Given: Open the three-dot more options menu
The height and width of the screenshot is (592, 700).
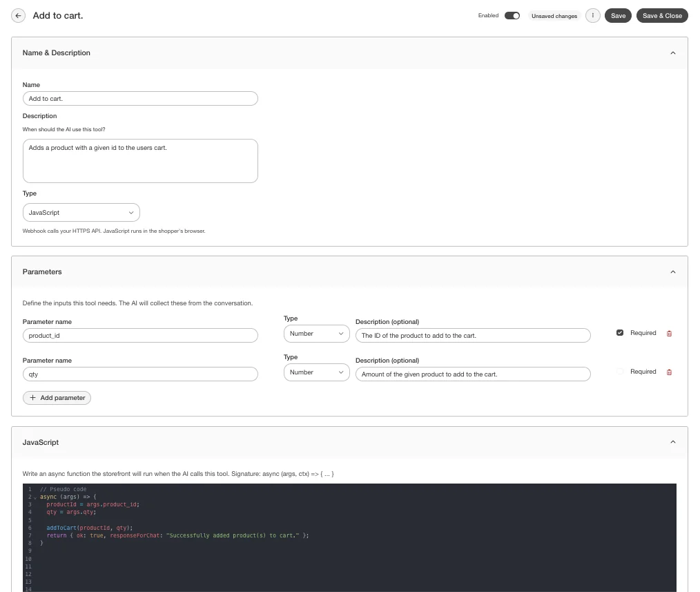Looking at the screenshot, I should pos(592,16).
